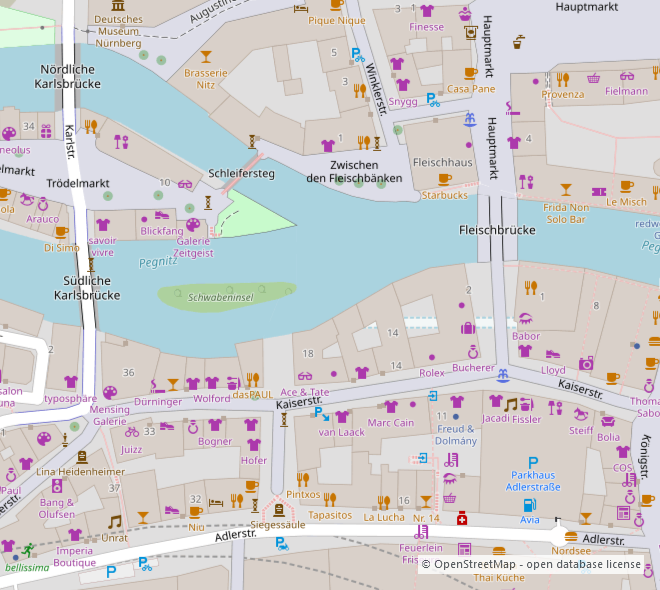Viewport: 660px width, 590px height.
Task: Click the Marc Cain shop label
Action: click(x=391, y=423)
